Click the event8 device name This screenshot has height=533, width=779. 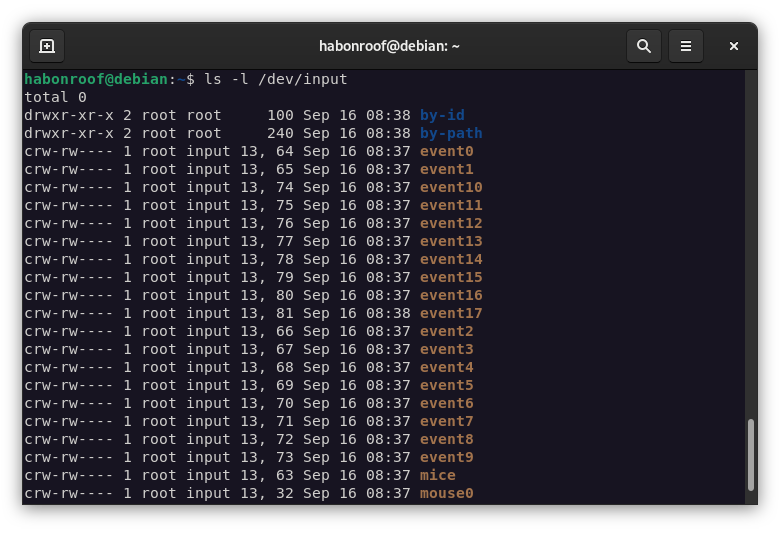point(447,439)
